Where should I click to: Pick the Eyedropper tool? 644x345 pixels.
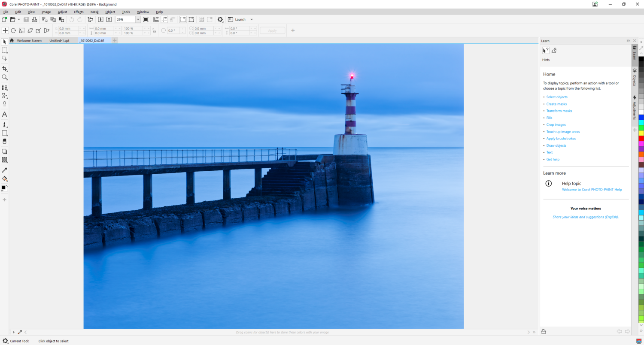pos(5,170)
